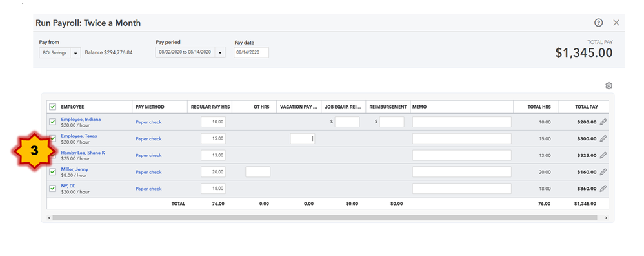Click Paper check link for Employee, Texas

tap(148, 139)
